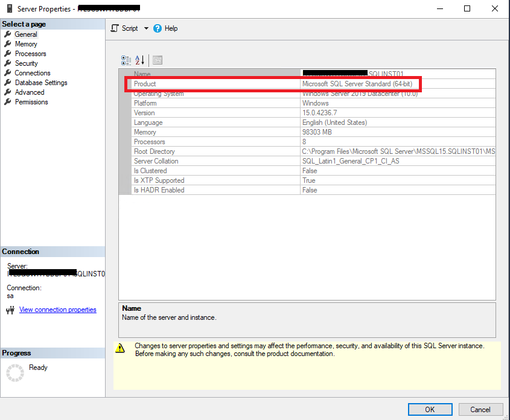
Task: Confirm with the OK button
Action: pos(430,409)
